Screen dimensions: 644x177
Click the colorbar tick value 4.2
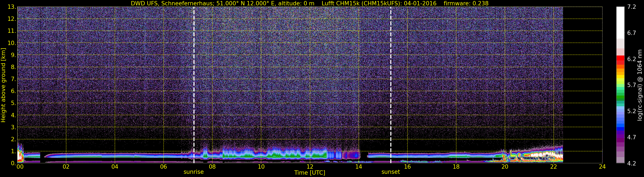(x=632, y=163)
